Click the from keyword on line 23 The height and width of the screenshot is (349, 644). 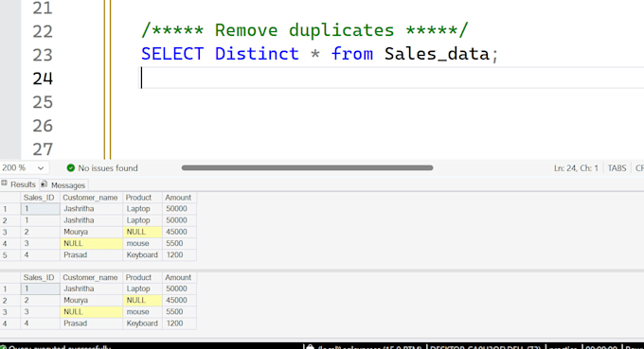352,54
